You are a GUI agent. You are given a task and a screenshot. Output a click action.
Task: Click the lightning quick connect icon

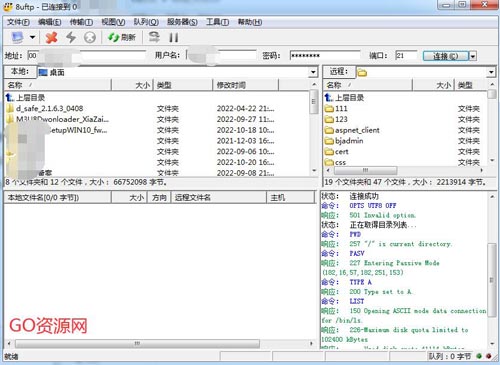(71, 37)
